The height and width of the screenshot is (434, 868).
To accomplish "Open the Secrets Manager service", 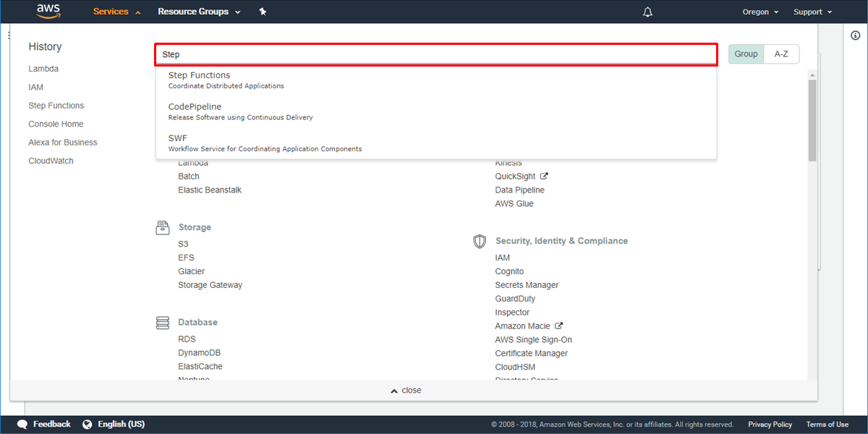I will 527,286.
